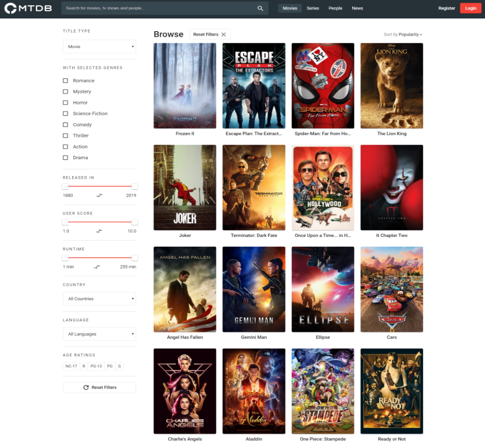Click the swap arrows under User Score
This screenshot has height=448, width=485.
click(x=99, y=231)
